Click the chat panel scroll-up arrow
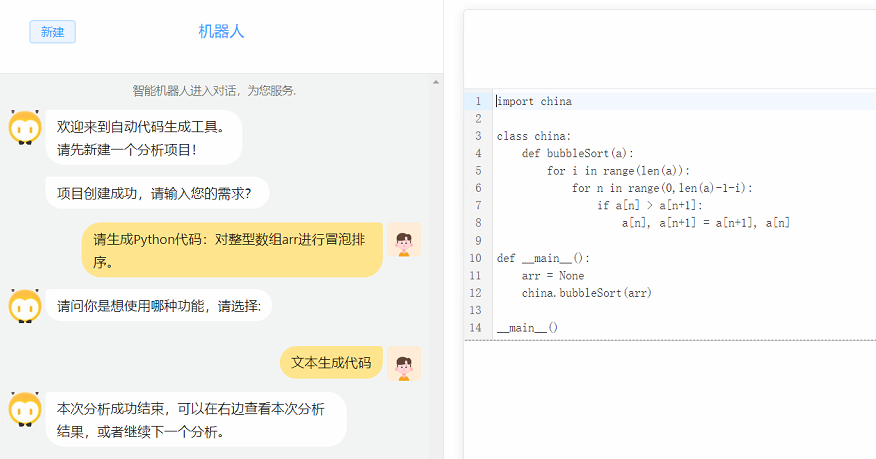This screenshot has height=459, width=876. click(x=435, y=82)
